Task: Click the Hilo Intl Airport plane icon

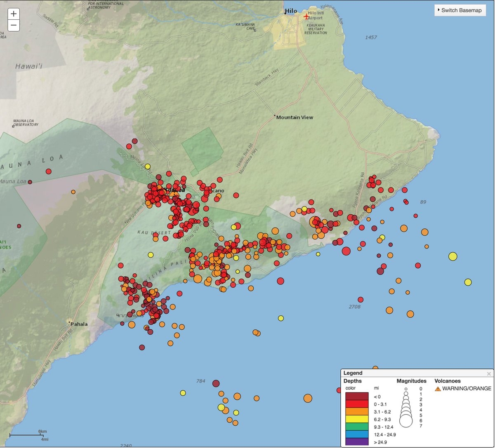Action: click(x=306, y=16)
